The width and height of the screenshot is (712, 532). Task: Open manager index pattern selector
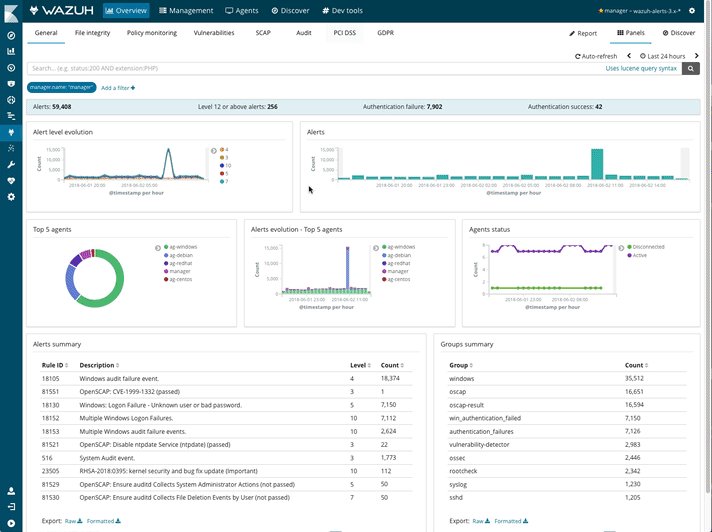click(x=640, y=10)
